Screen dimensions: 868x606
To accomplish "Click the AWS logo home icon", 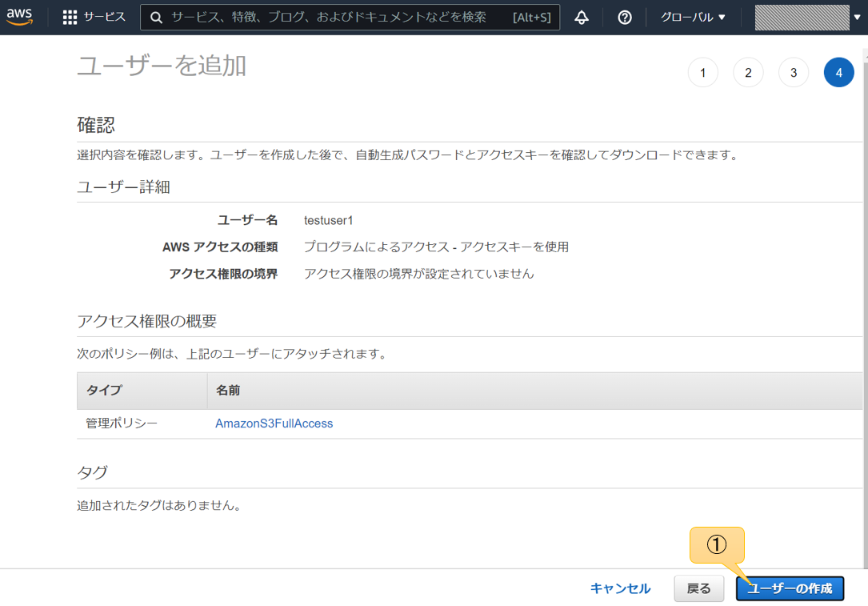I will click(x=19, y=17).
